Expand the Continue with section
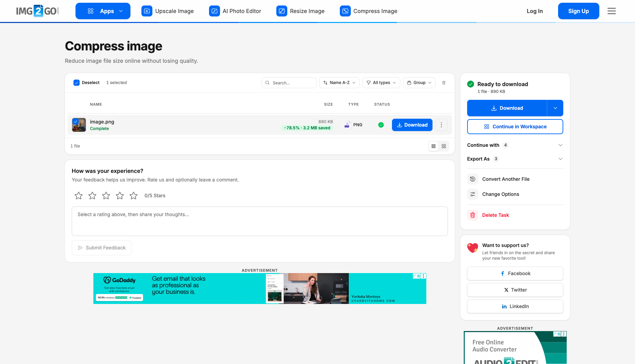 tap(515, 145)
